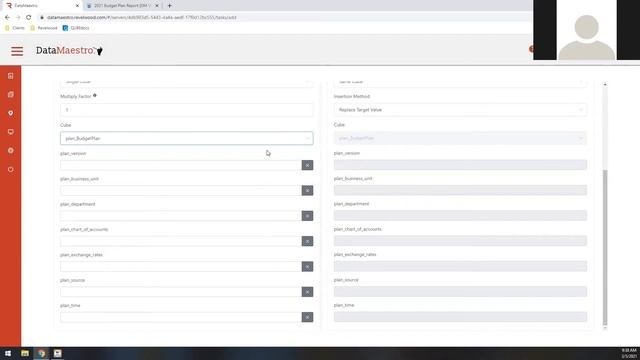The width and height of the screenshot is (640, 360).
Task: Click the vertical scrollbar thumb of the form
Action: (605, 247)
